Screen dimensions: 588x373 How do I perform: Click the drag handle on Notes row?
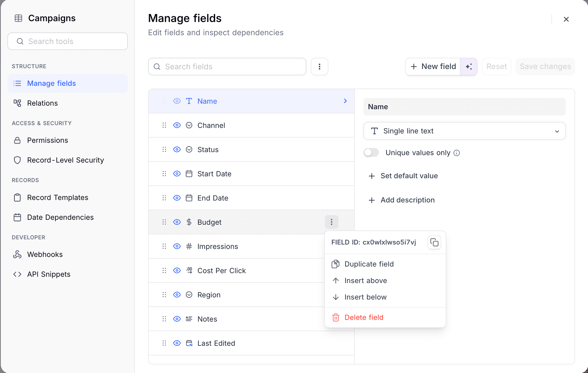point(164,319)
